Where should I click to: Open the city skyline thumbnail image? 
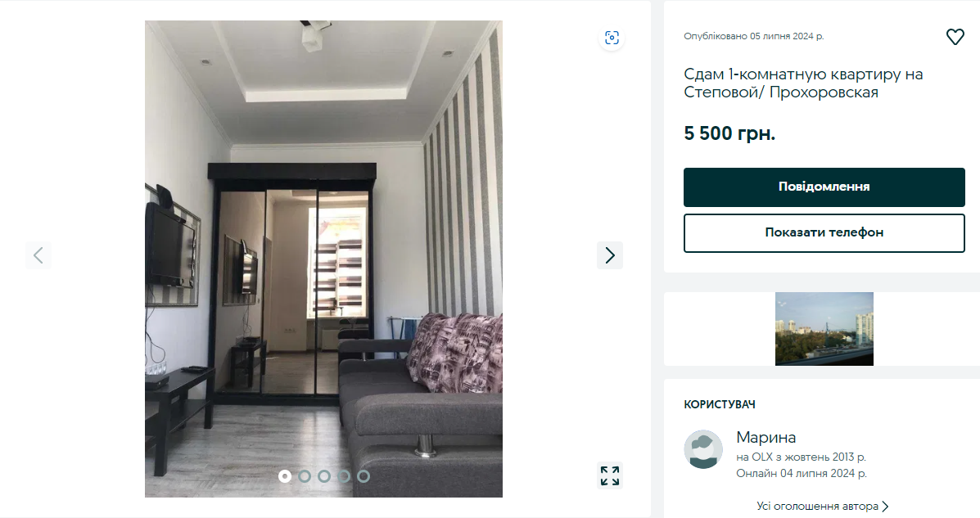click(x=824, y=329)
